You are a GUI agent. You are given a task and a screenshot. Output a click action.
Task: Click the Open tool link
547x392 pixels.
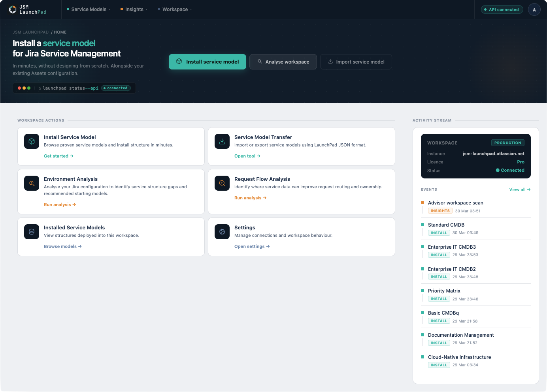(x=247, y=156)
